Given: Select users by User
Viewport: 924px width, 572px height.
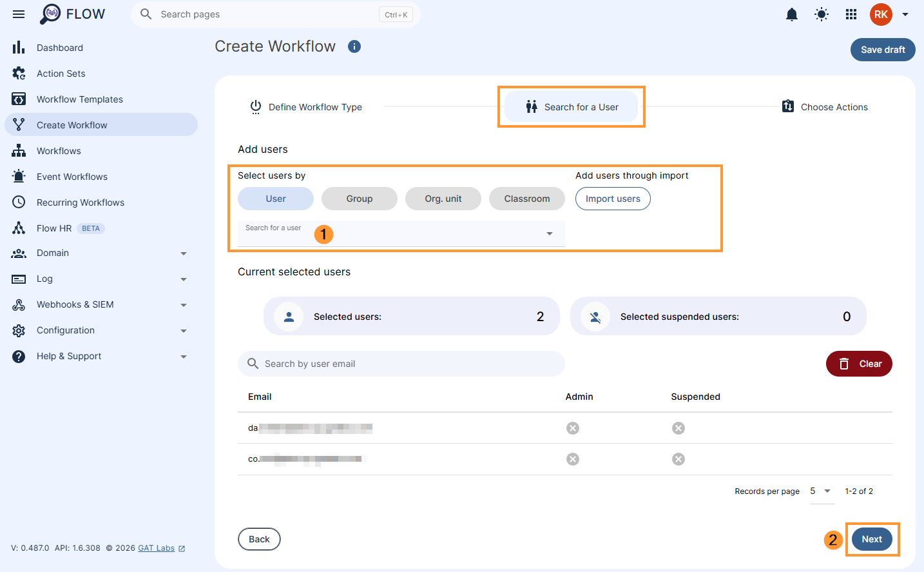Looking at the screenshot, I should pos(276,199).
